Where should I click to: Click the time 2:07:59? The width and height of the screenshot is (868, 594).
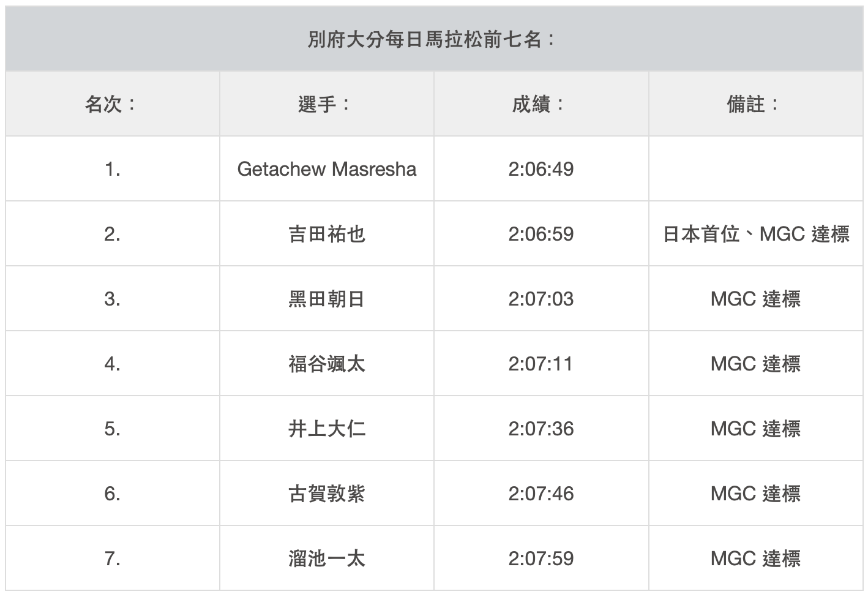(541, 558)
